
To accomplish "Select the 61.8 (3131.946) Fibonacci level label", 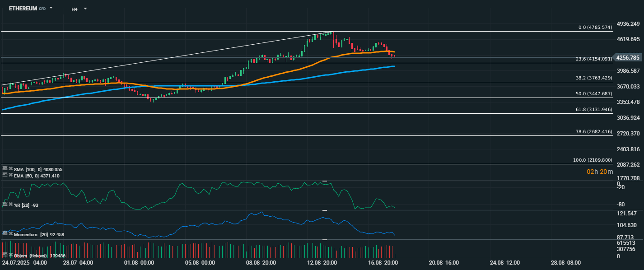I will [x=593, y=110].
